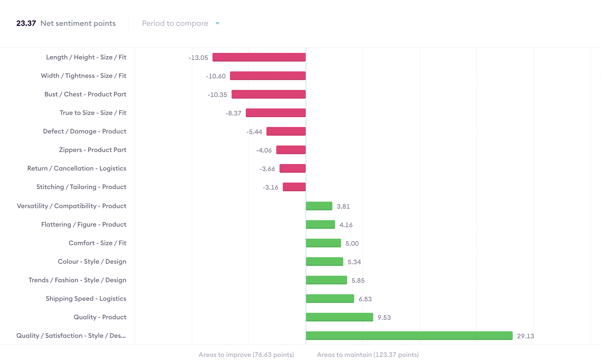Click the green Shipping Speed bar

[x=330, y=299]
